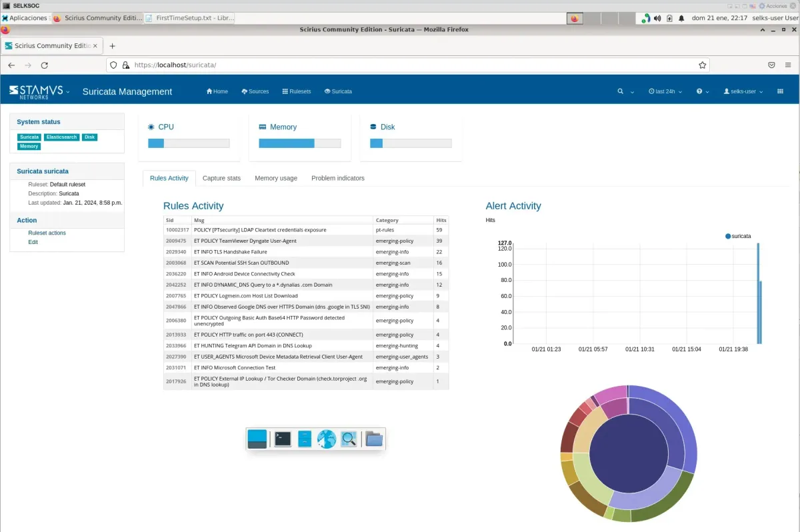Open the Firefox hamburger menu
Viewport: 800px width, 532px height.
point(789,65)
